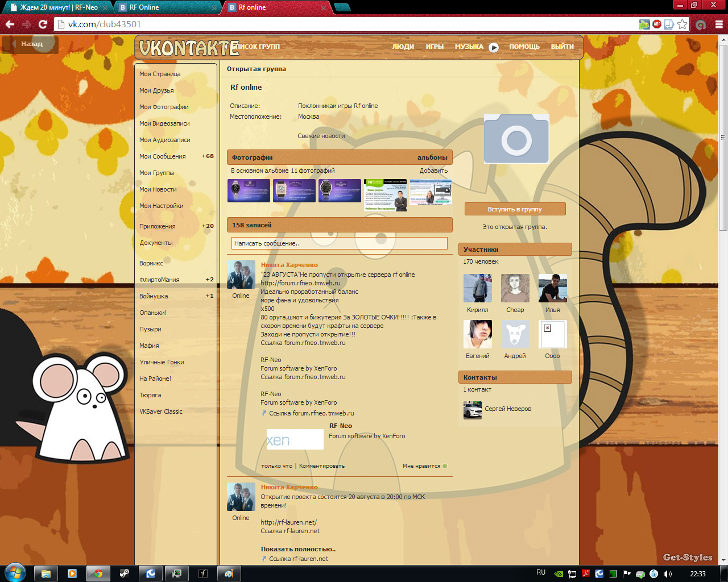Screen dimensions: 728x582
Task: Open Мои Друзья in the sidebar
Action: click(156, 90)
